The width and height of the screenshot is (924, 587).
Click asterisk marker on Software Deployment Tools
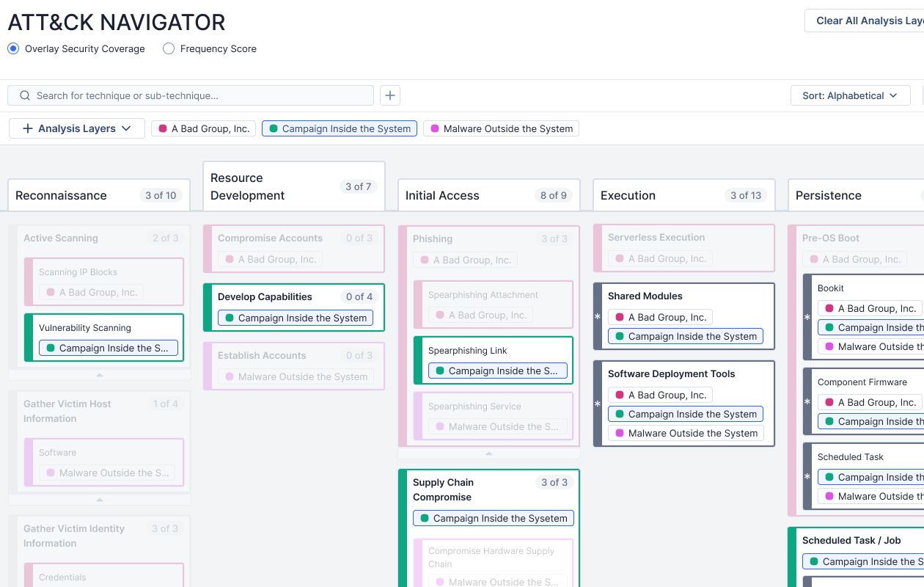[x=598, y=404]
